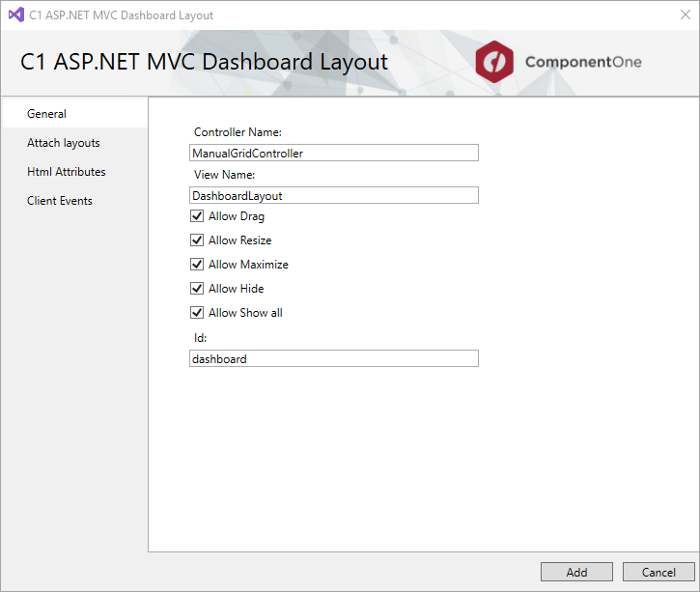Open the Attach layouts section
This screenshot has width=700, height=592.
point(64,143)
